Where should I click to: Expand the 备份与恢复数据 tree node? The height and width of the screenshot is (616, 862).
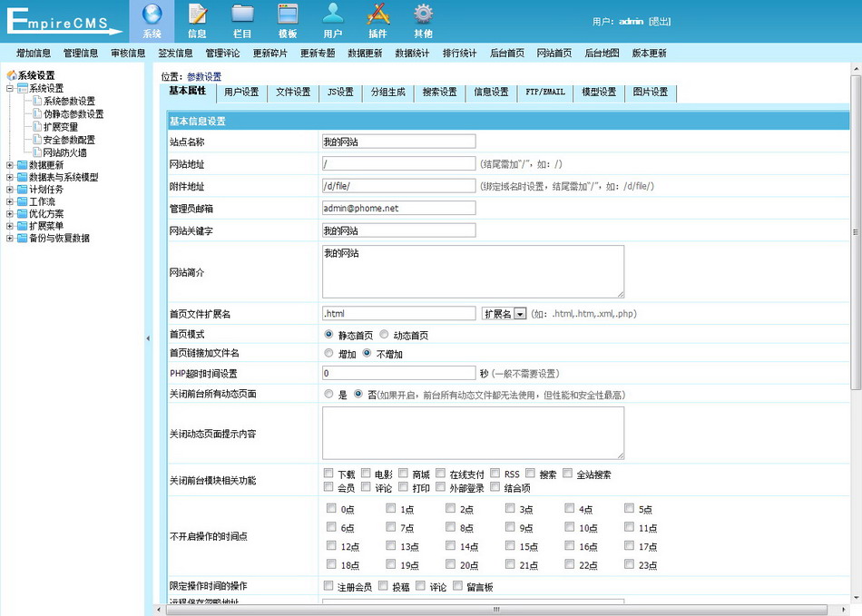pyautogui.click(x=9, y=238)
